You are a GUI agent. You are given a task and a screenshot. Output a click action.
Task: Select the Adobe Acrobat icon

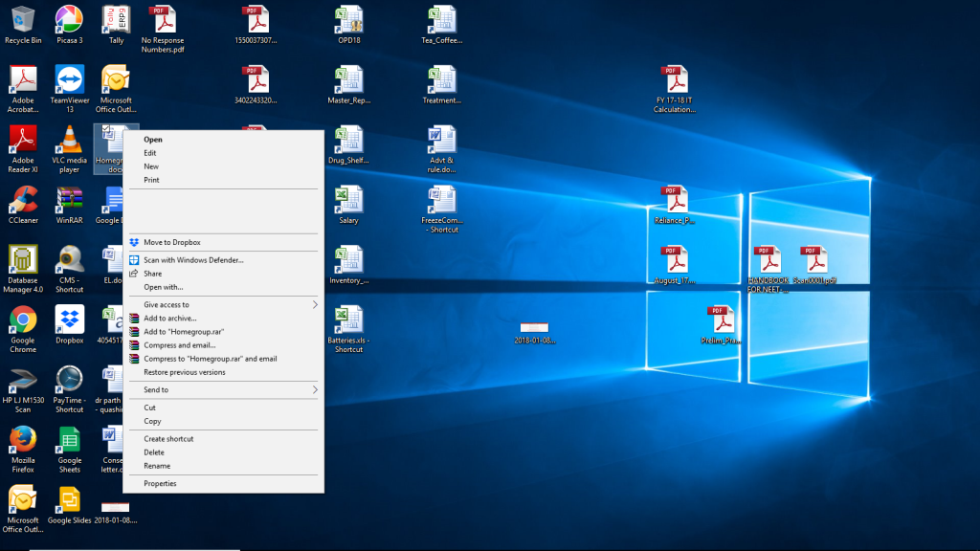click(x=23, y=89)
